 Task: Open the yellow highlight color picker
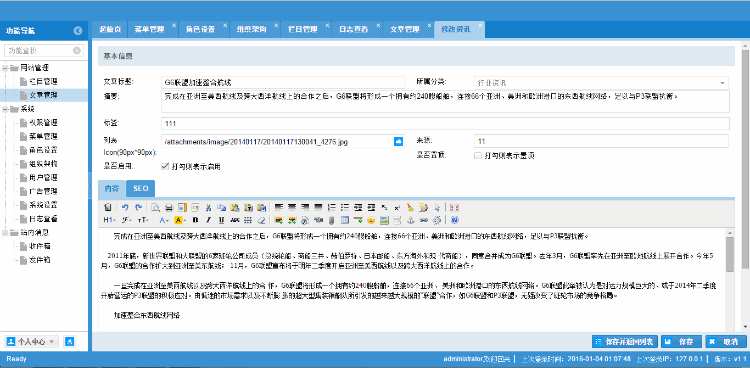tap(180, 220)
